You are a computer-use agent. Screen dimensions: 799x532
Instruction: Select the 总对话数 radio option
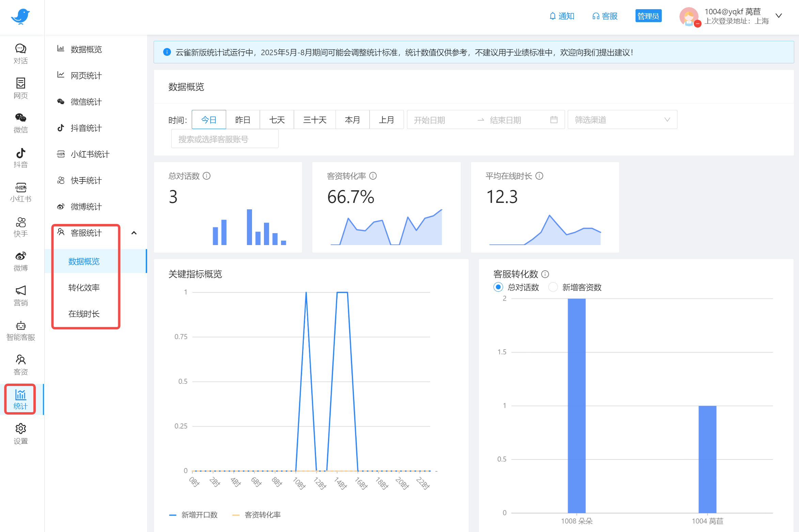pyautogui.click(x=498, y=287)
